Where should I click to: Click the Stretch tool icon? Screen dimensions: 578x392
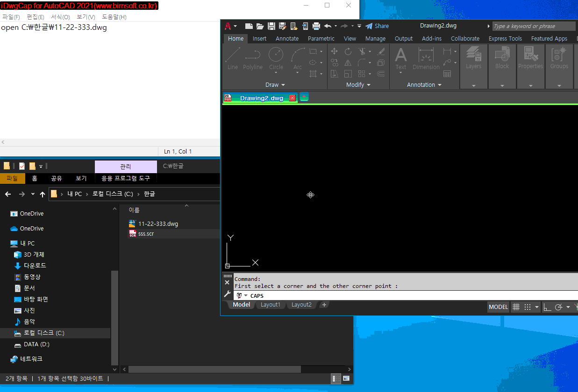(x=335, y=74)
